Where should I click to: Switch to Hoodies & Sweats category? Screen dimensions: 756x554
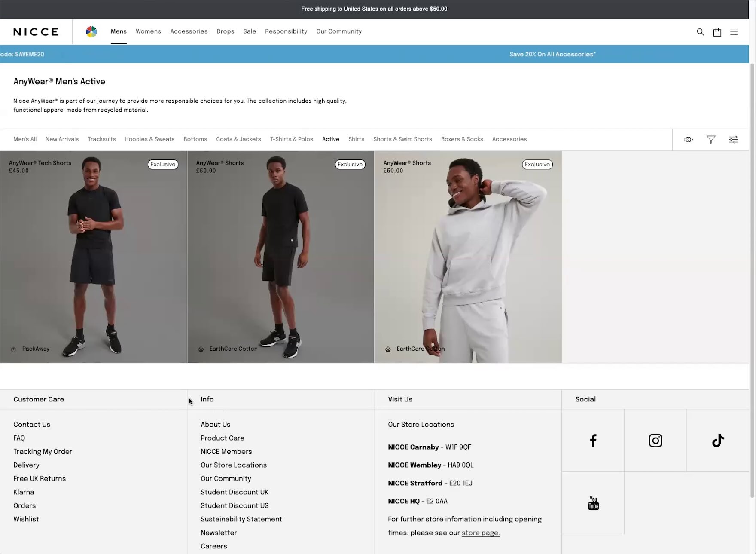[149, 139]
